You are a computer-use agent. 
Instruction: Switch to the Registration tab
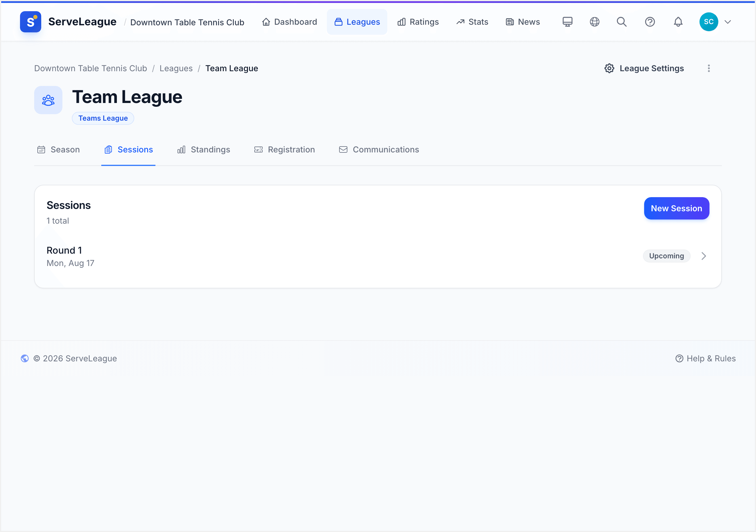[x=284, y=150]
